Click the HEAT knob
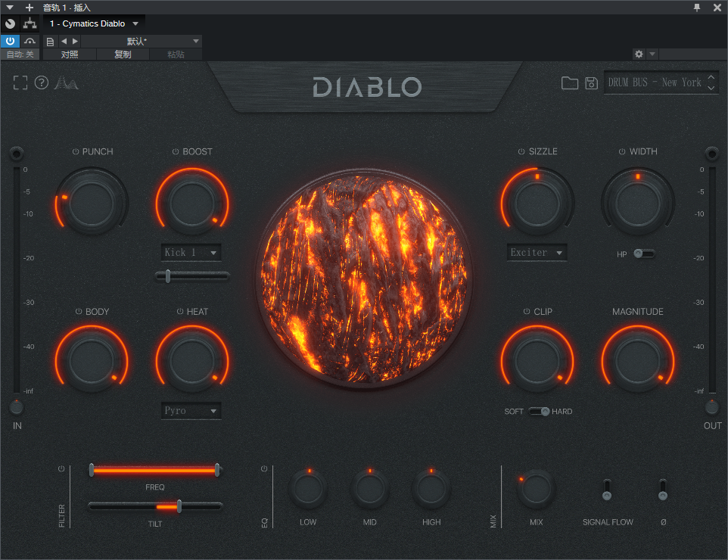 [191, 362]
